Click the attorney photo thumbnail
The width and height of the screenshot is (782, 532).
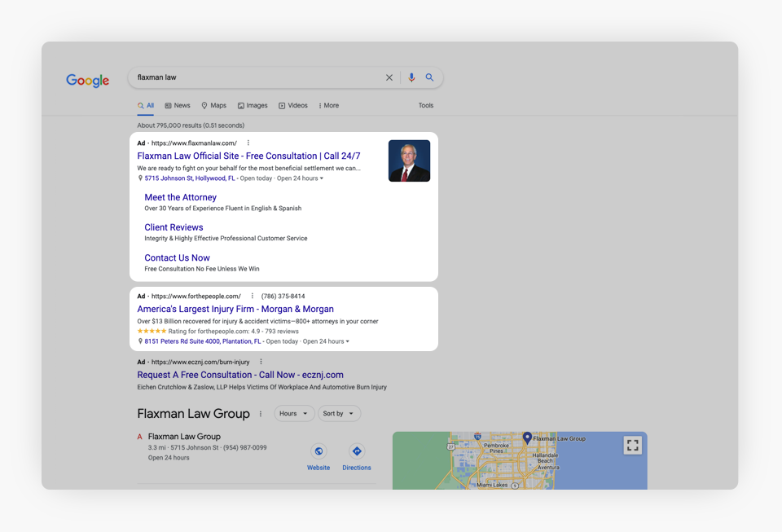pos(409,160)
